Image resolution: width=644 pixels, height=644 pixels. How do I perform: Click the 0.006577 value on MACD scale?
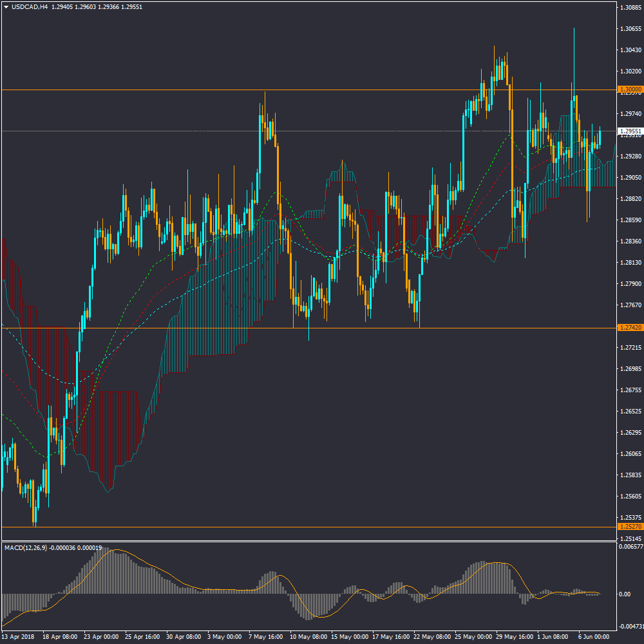tap(630, 547)
